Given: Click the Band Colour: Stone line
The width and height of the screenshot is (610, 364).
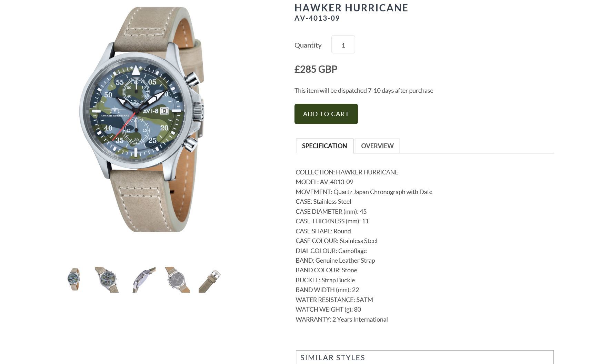Looking at the screenshot, I should pyautogui.click(x=326, y=270).
